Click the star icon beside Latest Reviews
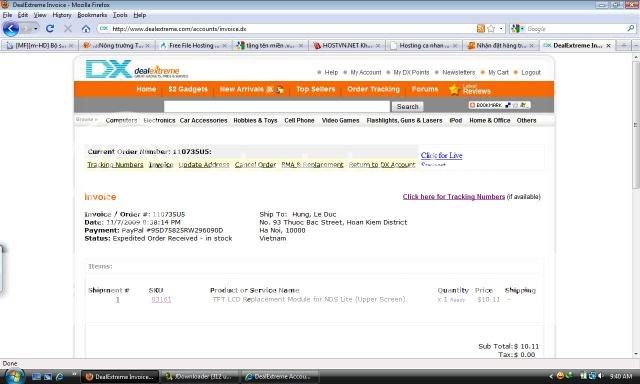The image size is (640, 384). coord(454,89)
